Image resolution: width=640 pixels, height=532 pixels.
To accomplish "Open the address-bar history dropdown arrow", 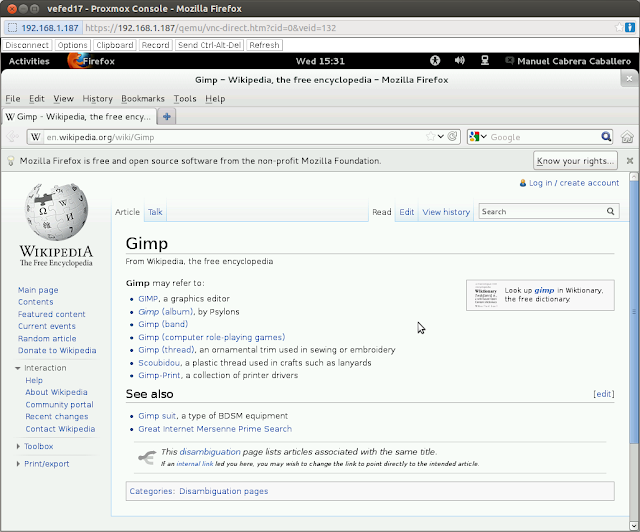I will [x=441, y=136].
